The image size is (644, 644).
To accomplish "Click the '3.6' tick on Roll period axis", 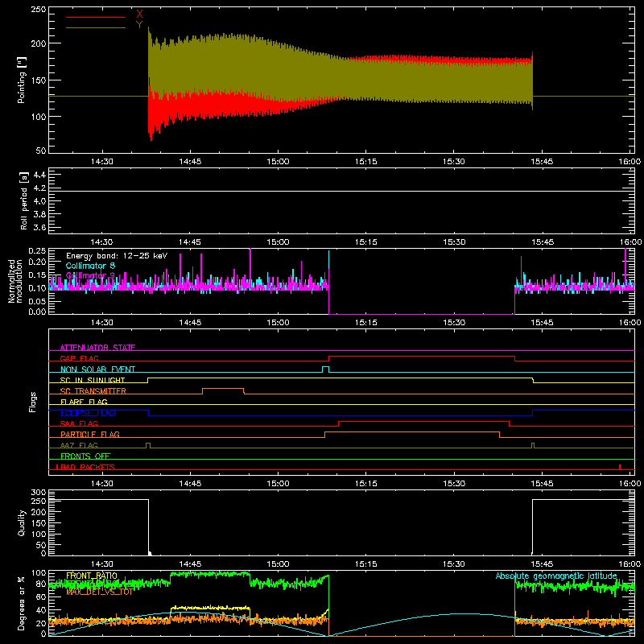I will 39,227.
